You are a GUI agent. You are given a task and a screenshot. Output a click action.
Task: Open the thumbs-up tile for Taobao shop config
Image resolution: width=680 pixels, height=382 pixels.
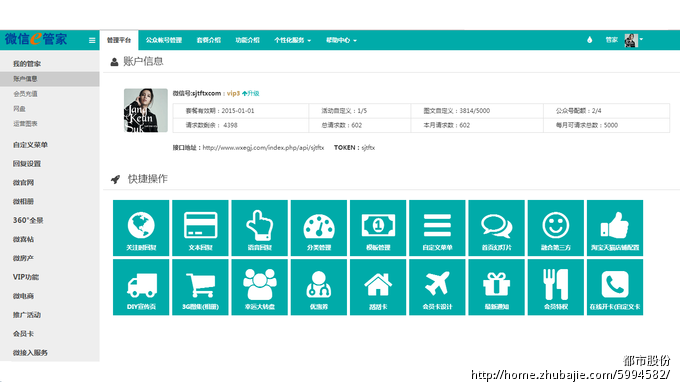[x=615, y=228]
